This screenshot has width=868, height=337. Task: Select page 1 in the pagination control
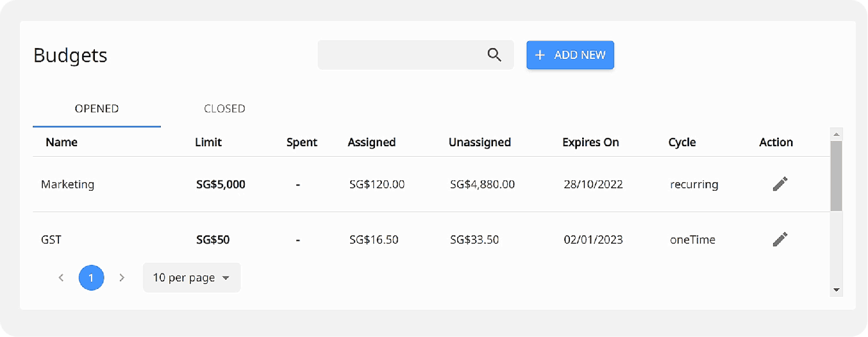tap(91, 277)
